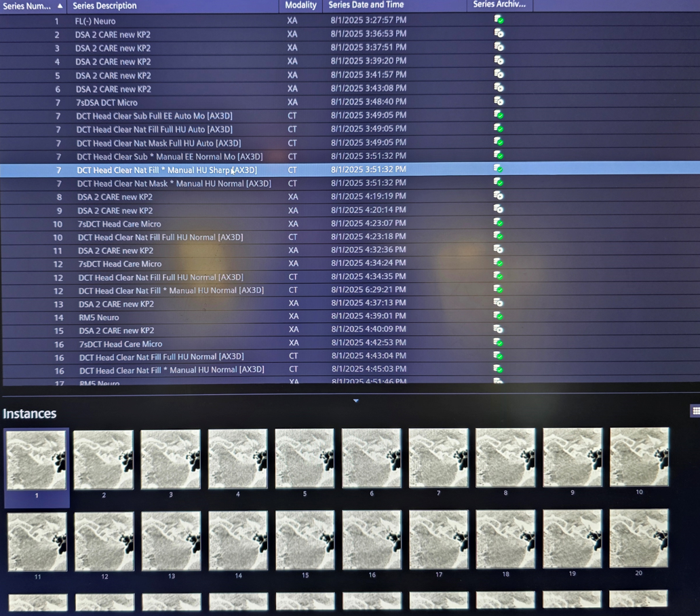Screen dimensions: 700x616
Task: Open the grid layout icon beside Instances
Action: [x=695, y=410]
